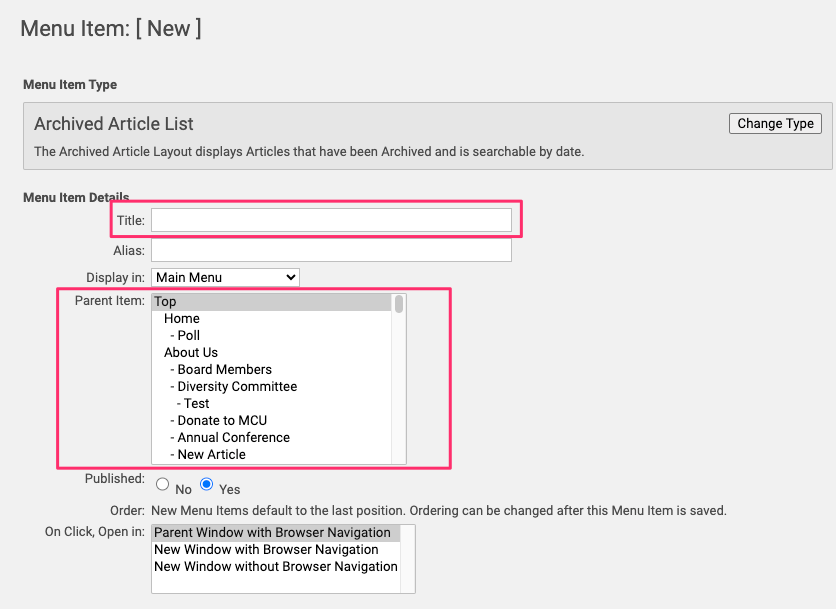Screen dimensions: 836x609
Task: Pick Board Members as parent item
Action: [224, 370]
